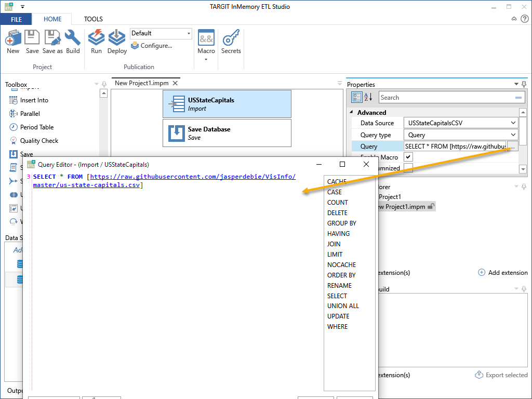Switch to the TOOLS ribbon tab

[94, 19]
